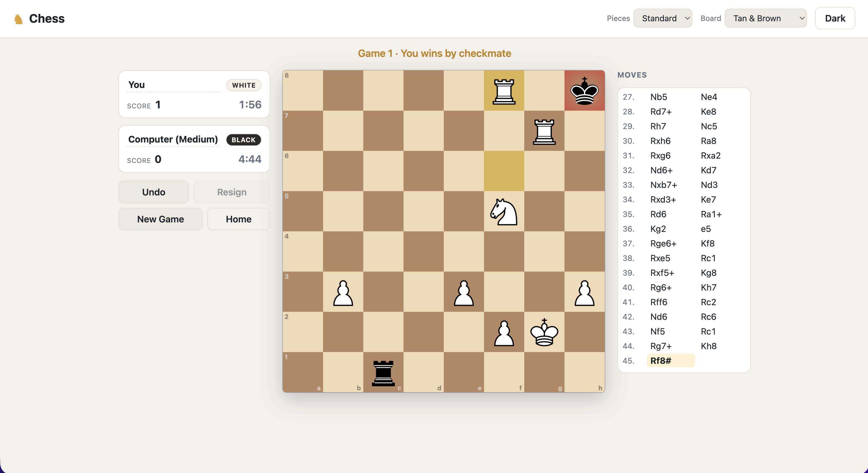Go to Home

pyautogui.click(x=239, y=219)
